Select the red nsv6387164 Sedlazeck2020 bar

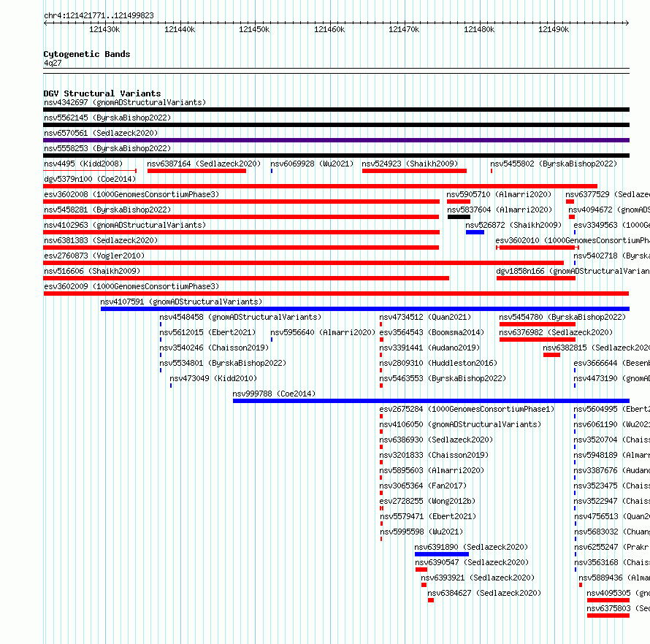click(197, 171)
